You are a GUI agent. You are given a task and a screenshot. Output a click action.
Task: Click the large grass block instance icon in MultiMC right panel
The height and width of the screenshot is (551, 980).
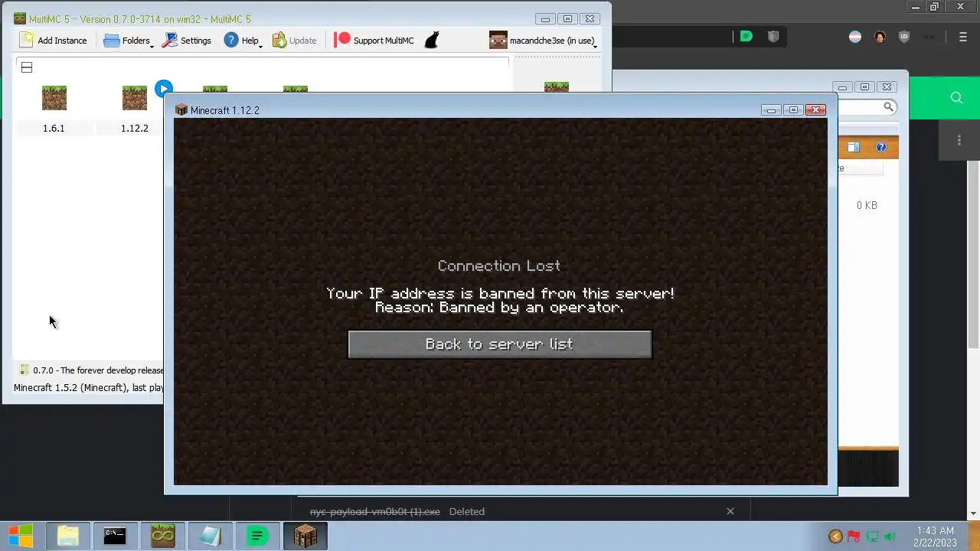[x=557, y=86]
